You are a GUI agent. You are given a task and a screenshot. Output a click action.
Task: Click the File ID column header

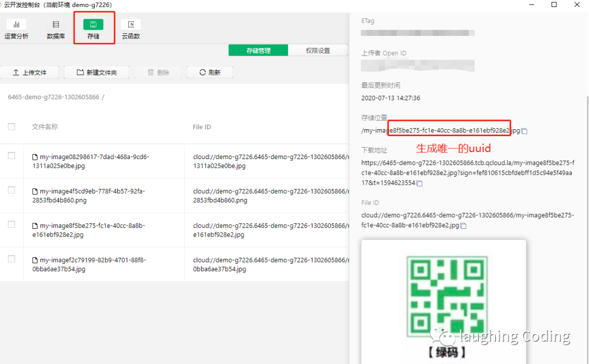[x=202, y=127]
